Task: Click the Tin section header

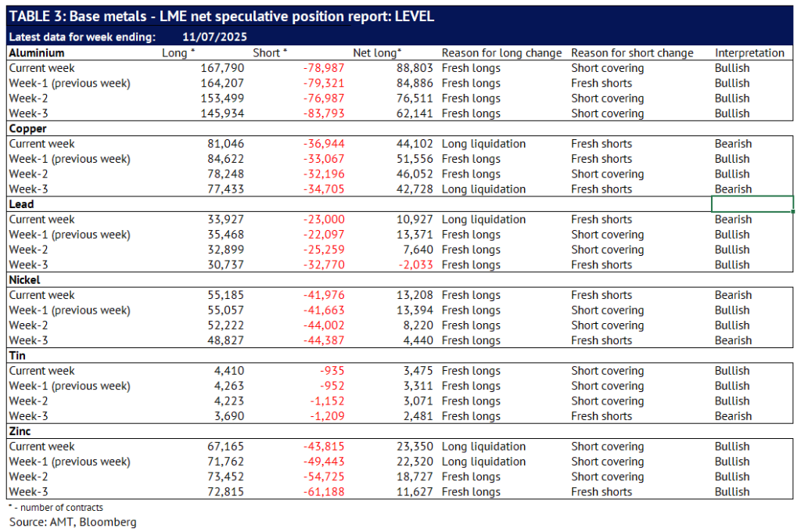Action: click(17, 355)
